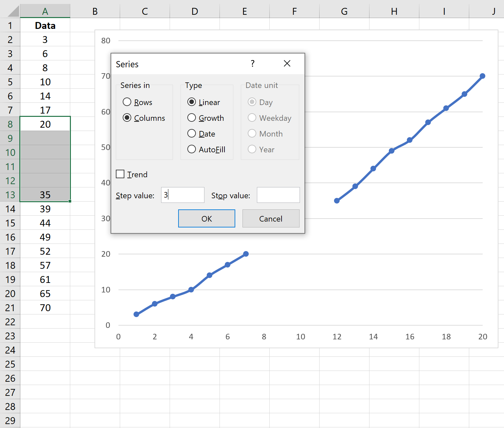The image size is (504, 428).
Task: Click chart data point at value 3
Action: coord(136,314)
